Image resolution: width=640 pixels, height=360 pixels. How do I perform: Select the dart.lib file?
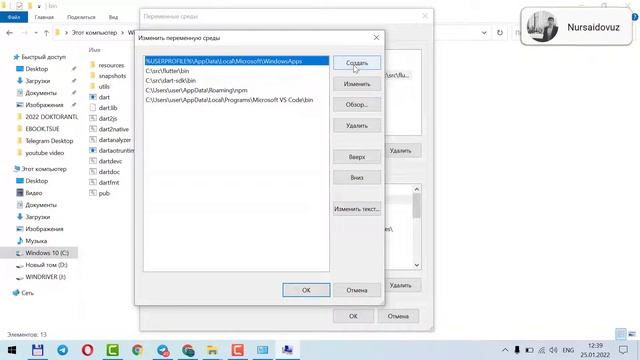point(108,108)
